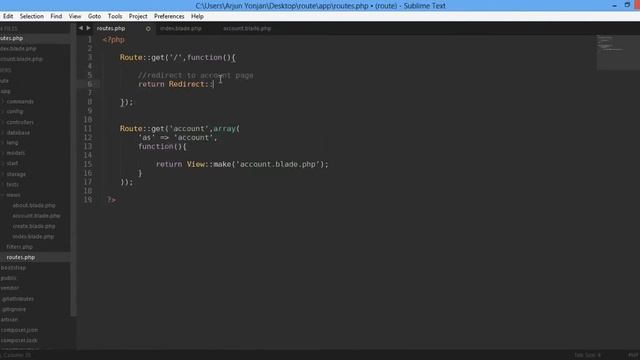640x360 pixels.
Task: Open the .gitignore file in sidebar
Action: pos(13,309)
